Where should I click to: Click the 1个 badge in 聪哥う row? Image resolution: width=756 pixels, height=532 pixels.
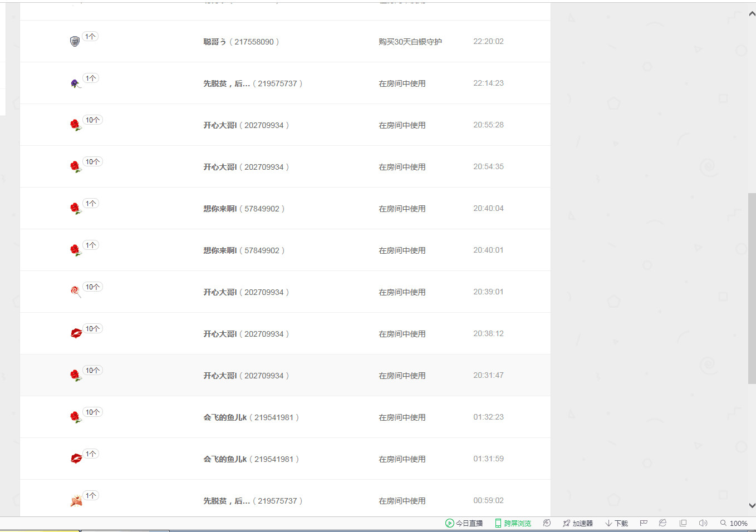tap(90, 37)
